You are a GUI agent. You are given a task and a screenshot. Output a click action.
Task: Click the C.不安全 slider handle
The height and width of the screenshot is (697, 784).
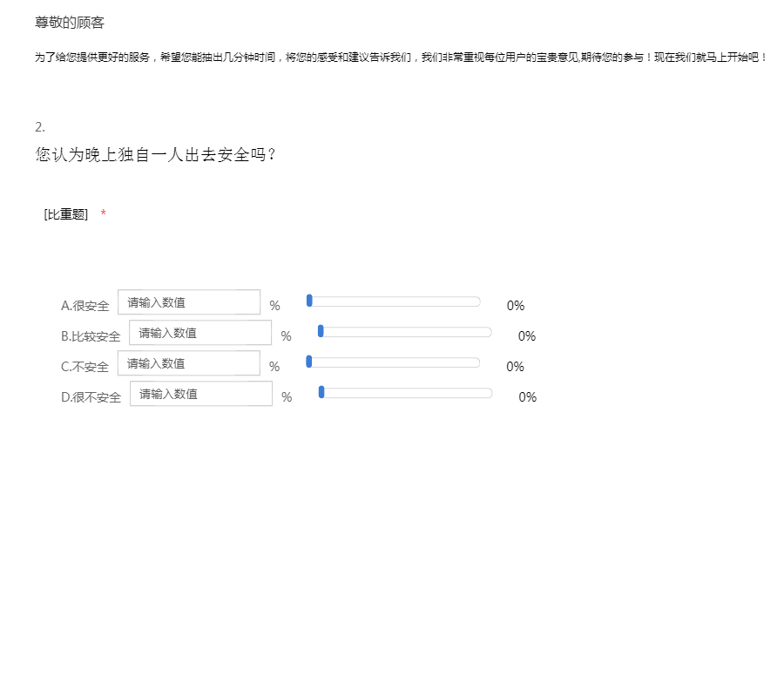[309, 362]
